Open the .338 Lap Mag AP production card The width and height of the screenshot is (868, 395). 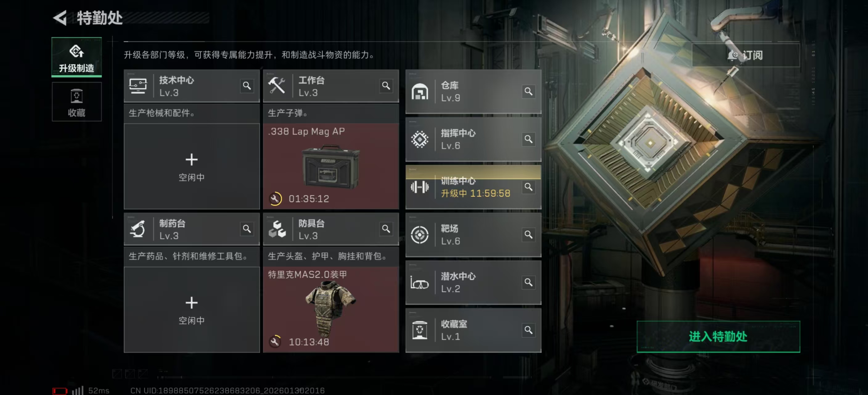(x=331, y=166)
